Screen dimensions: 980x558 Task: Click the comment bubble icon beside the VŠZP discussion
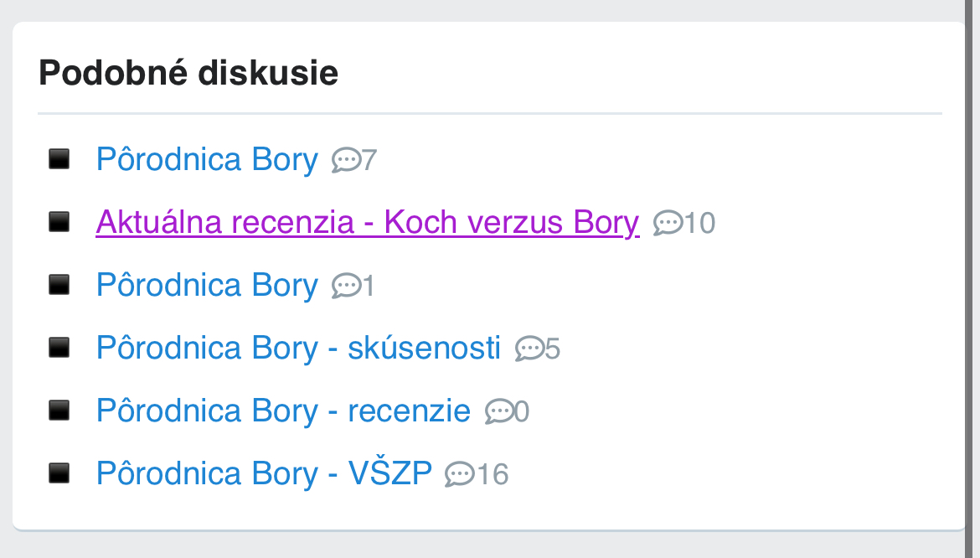(460, 474)
